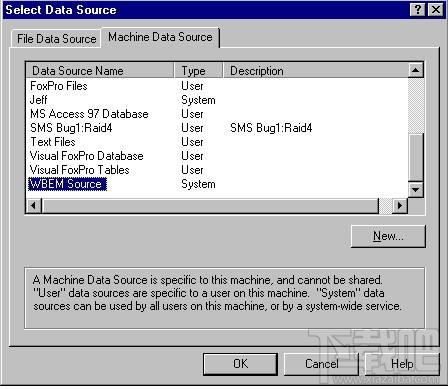Viewport: 448px width, 389px height.
Task: Click the System type of WBEM Source row
Action: coord(198,184)
